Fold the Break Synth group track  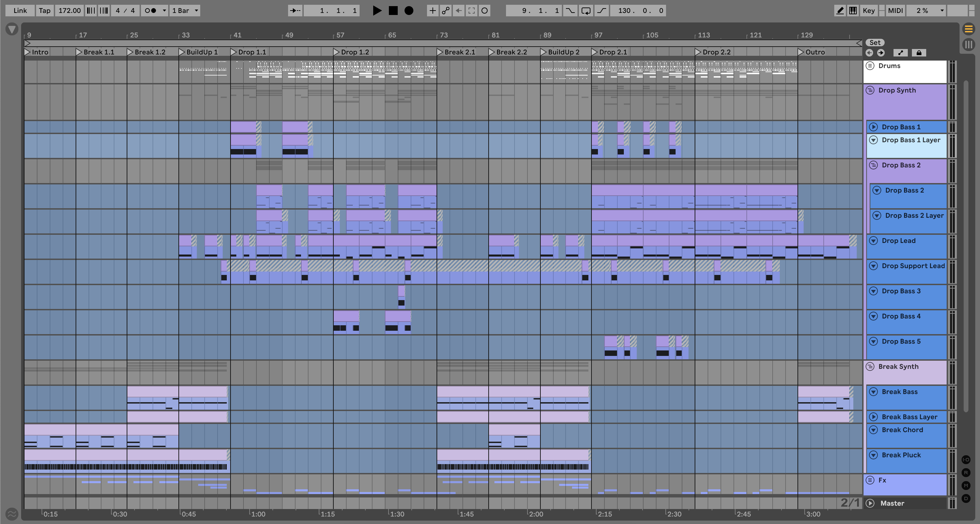pyautogui.click(x=870, y=366)
